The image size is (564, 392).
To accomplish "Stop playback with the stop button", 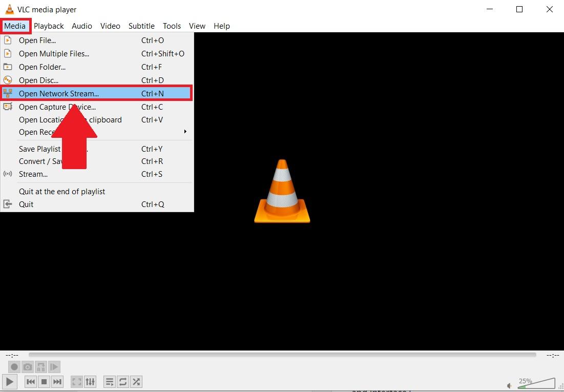I will pos(44,382).
